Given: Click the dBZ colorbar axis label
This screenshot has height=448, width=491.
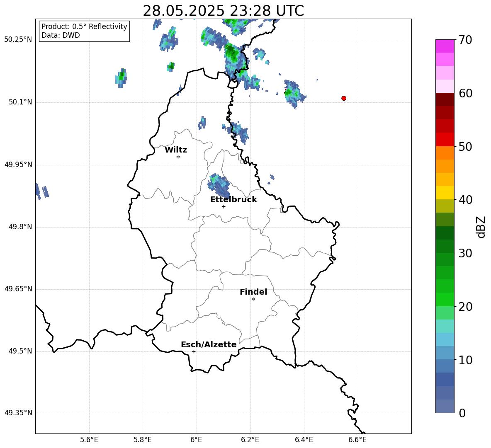Looking at the screenshot, I should point(481,227).
